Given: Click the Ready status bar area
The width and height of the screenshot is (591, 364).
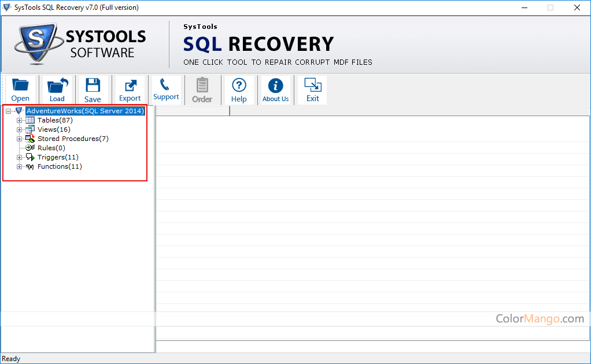Looking at the screenshot, I should (11, 358).
